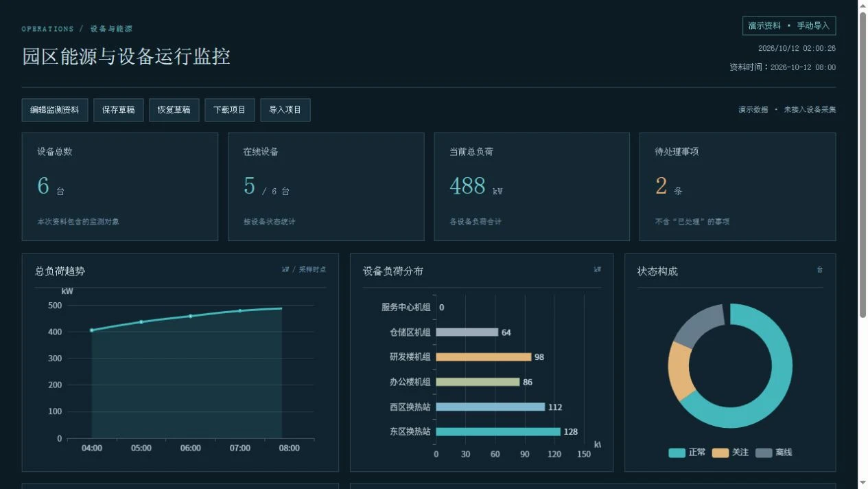Click the 西区换热站 bar valued 112
The image size is (868, 489).
(491, 407)
